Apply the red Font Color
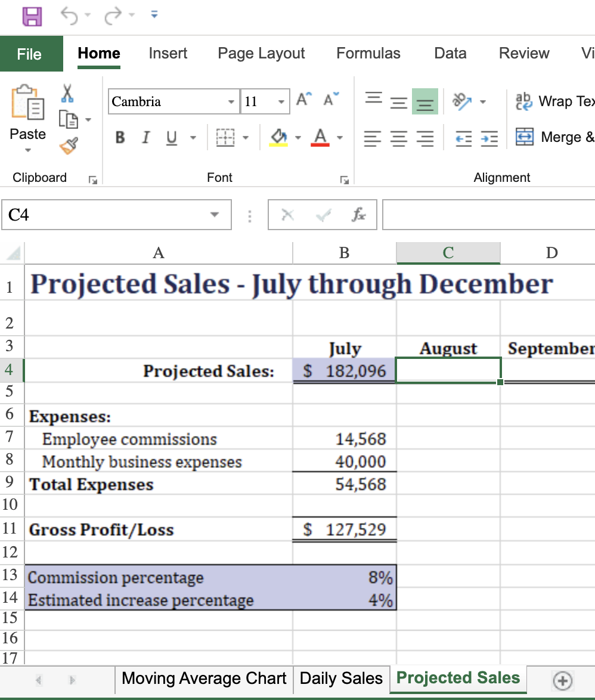The width and height of the screenshot is (595, 700). (320, 138)
